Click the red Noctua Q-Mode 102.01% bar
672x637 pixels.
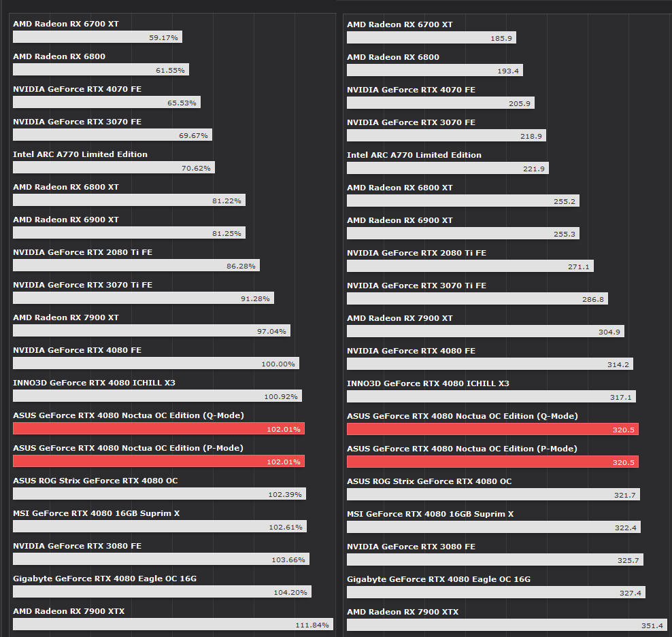(158, 428)
